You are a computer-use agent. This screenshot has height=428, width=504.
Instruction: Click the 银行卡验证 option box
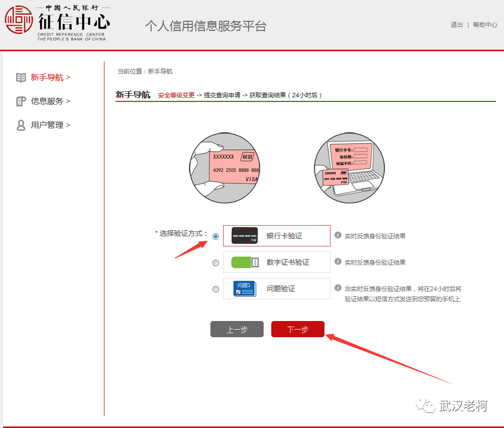[x=277, y=236]
